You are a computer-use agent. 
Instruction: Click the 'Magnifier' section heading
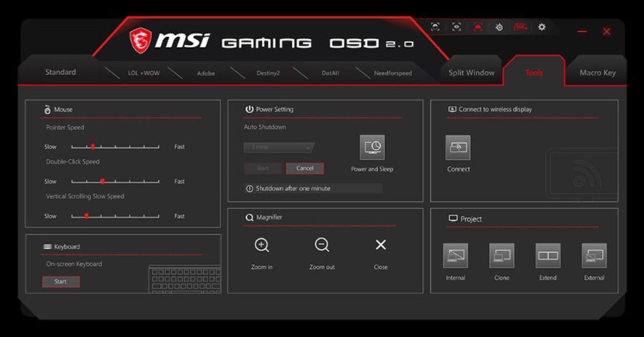click(x=269, y=217)
